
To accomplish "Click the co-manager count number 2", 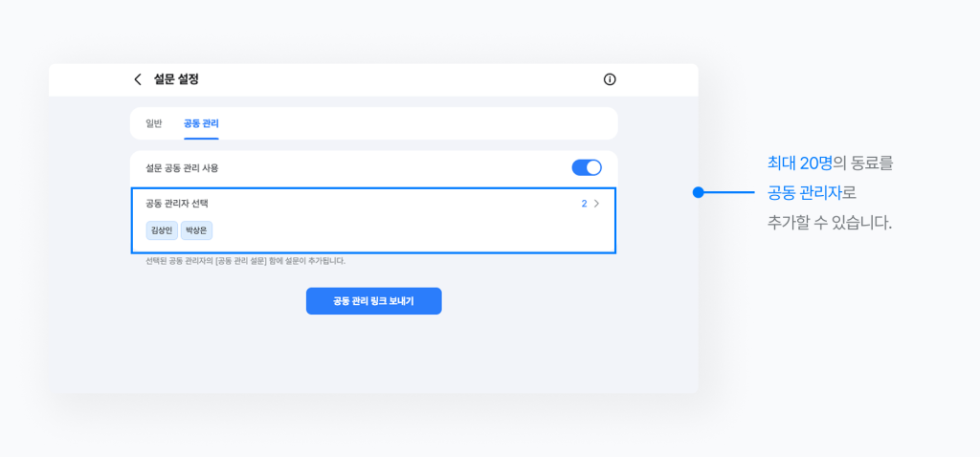I will (x=584, y=204).
